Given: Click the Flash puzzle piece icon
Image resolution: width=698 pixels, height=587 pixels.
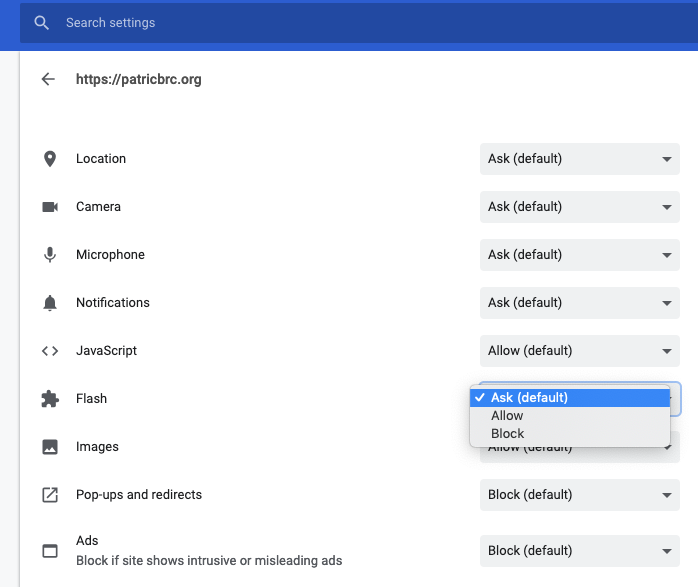Looking at the screenshot, I should [x=49, y=399].
